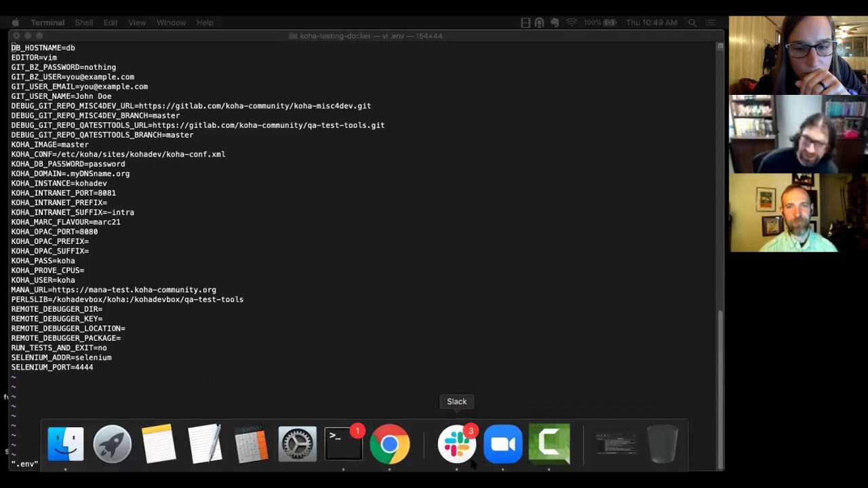Open Google Chrome from the dock
This screenshot has height=488, width=868.
coord(389,444)
